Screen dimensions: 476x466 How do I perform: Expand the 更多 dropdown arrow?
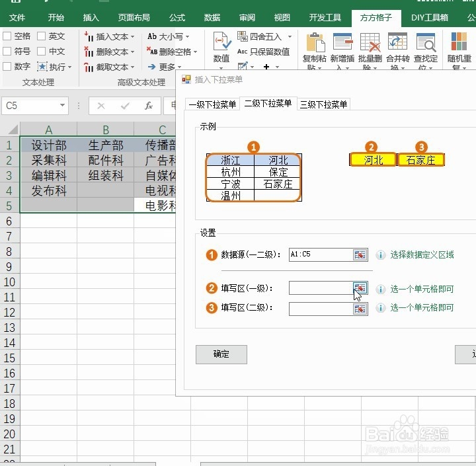point(179,67)
